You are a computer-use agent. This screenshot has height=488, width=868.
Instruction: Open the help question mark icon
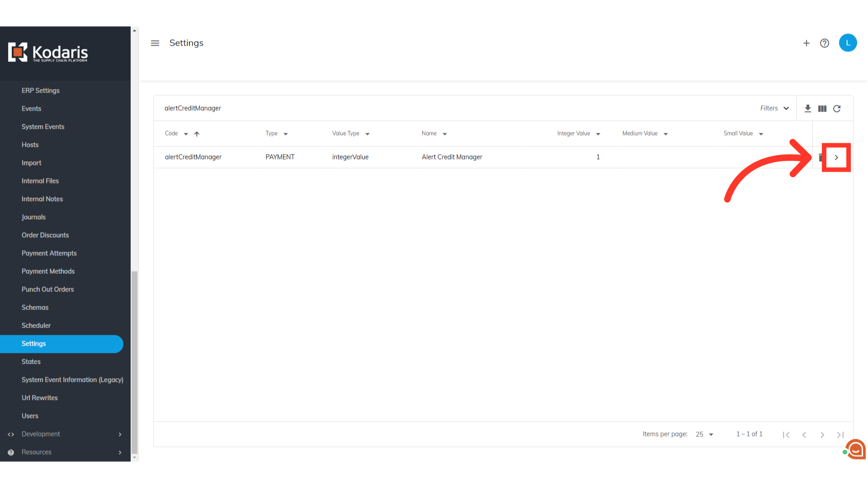(825, 43)
